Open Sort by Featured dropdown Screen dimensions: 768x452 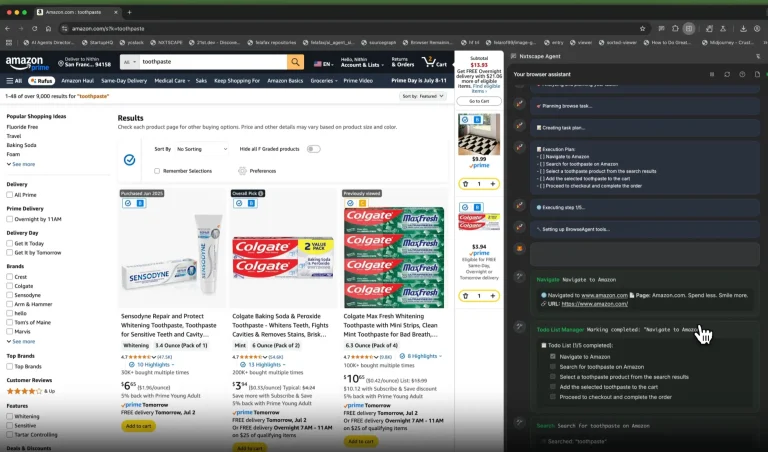pyautogui.click(x=423, y=96)
